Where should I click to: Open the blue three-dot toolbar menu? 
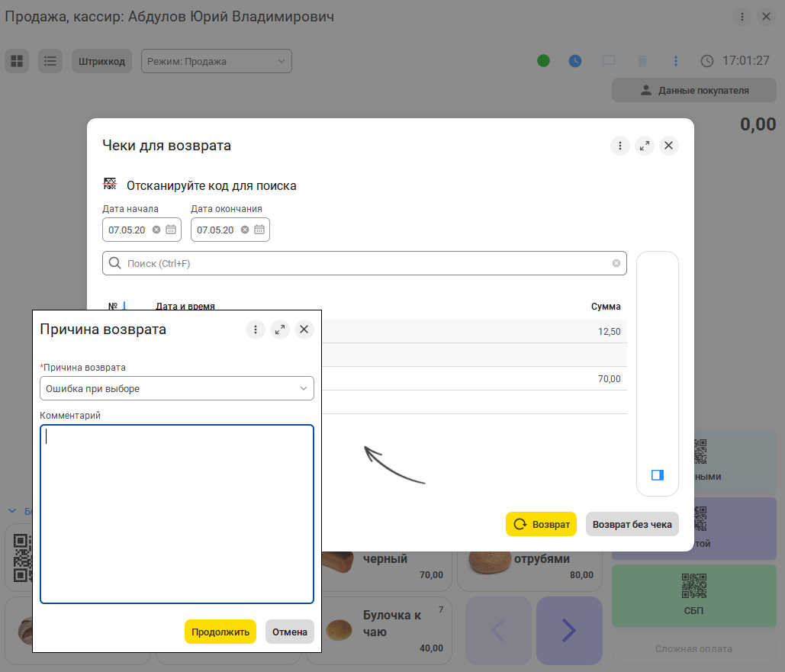(676, 61)
